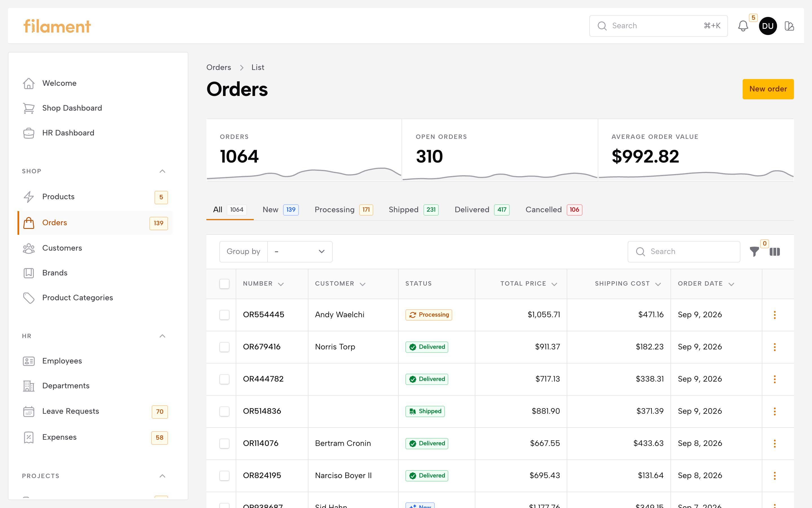Sort table by Customer column
Viewport: 812px width, 508px height.
pos(340,284)
